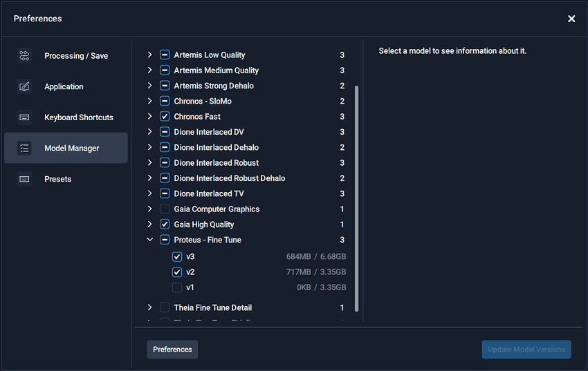Toggle Dione Interlaced TV checkbox
The image size is (588, 371).
[x=165, y=193]
